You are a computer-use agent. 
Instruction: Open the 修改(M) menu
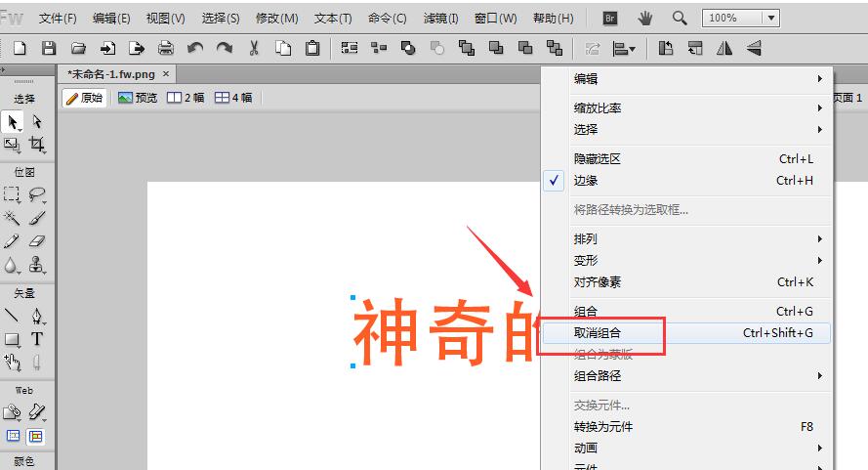pyautogui.click(x=276, y=19)
